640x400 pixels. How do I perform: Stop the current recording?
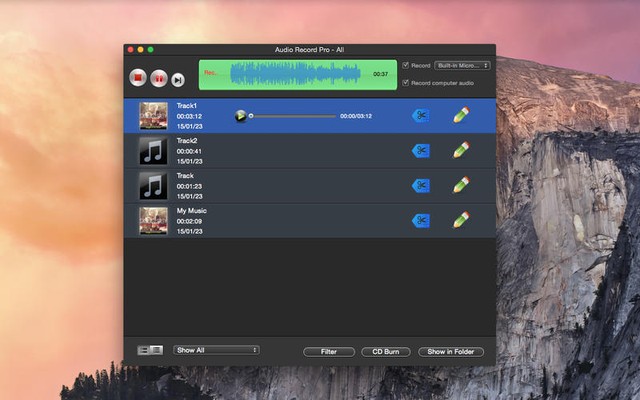click(x=139, y=78)
